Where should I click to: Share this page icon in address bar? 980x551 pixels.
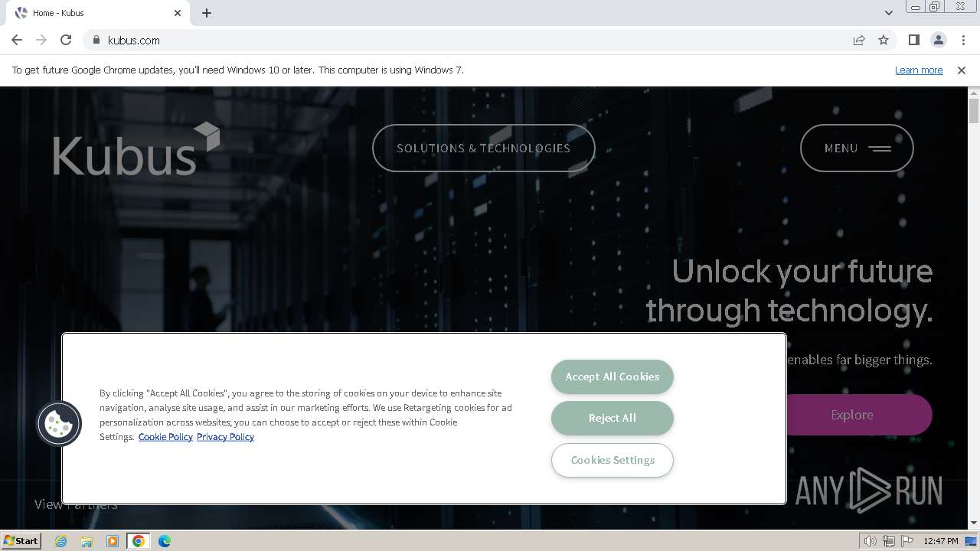coord(859,40)
